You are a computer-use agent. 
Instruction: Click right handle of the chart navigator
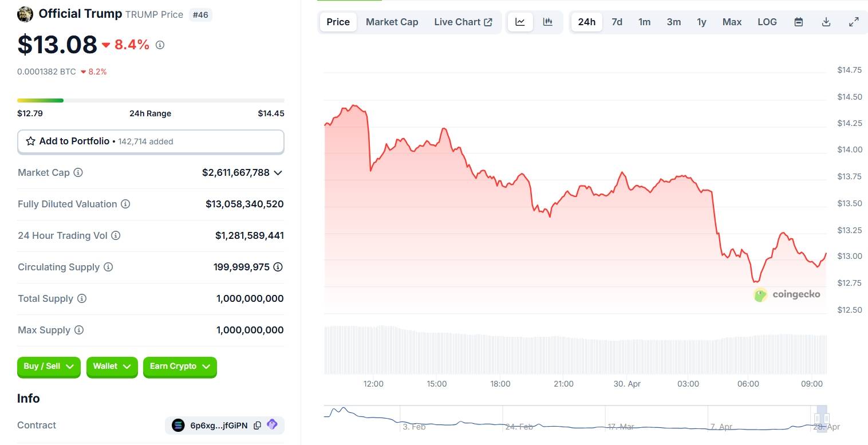click(826, 418)
